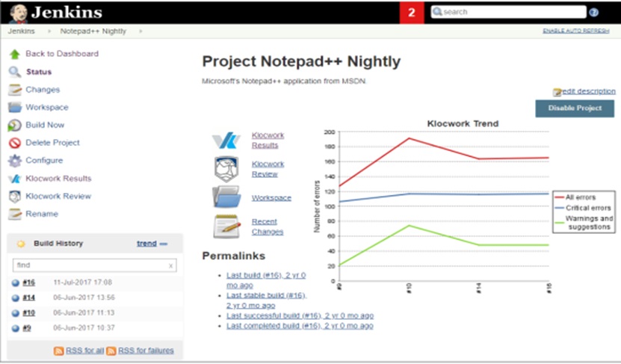Click the RSS for all feed icon
621x364 pixels.
pos(58,351)
